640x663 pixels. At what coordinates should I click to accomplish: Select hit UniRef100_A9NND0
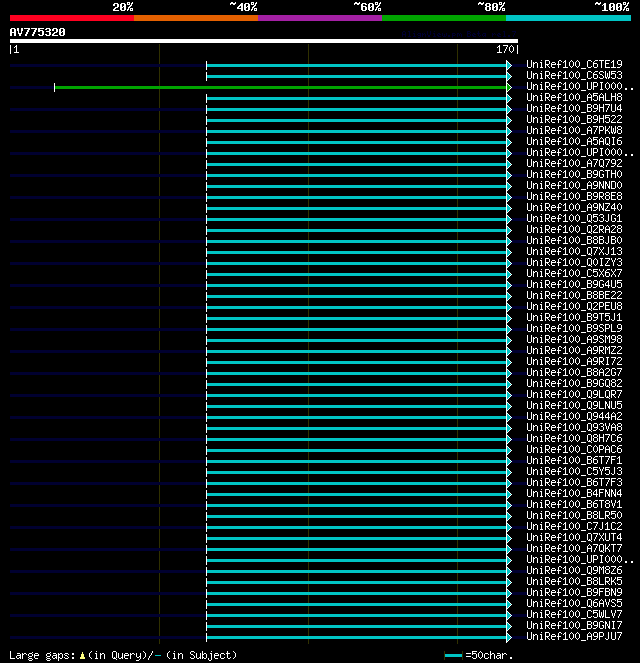[x=574, y=185]
